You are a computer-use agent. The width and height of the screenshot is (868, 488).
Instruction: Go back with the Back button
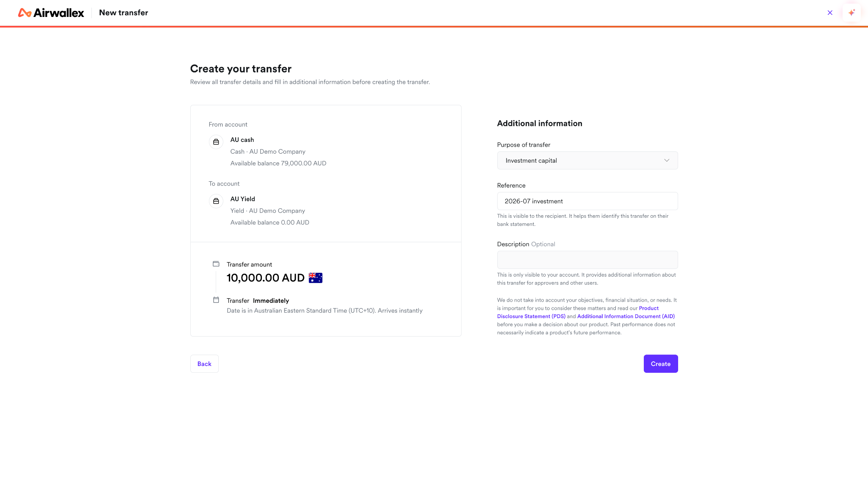(204, 364)
